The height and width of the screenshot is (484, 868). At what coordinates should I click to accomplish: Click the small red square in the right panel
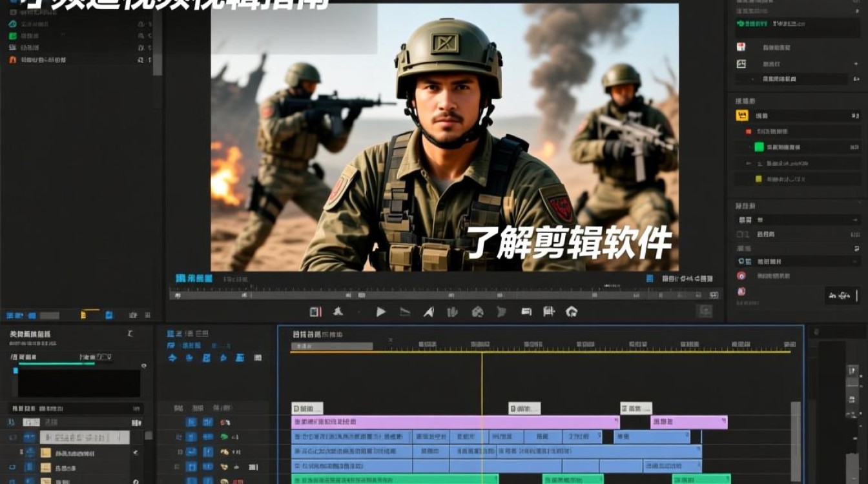tap(749, 131)
